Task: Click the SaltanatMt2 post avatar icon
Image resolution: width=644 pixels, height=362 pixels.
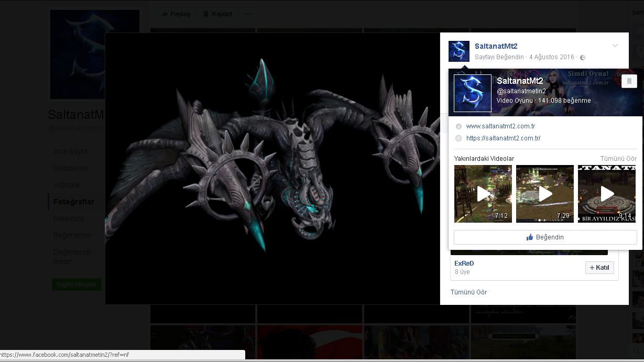Action: [x=459, y=51]
